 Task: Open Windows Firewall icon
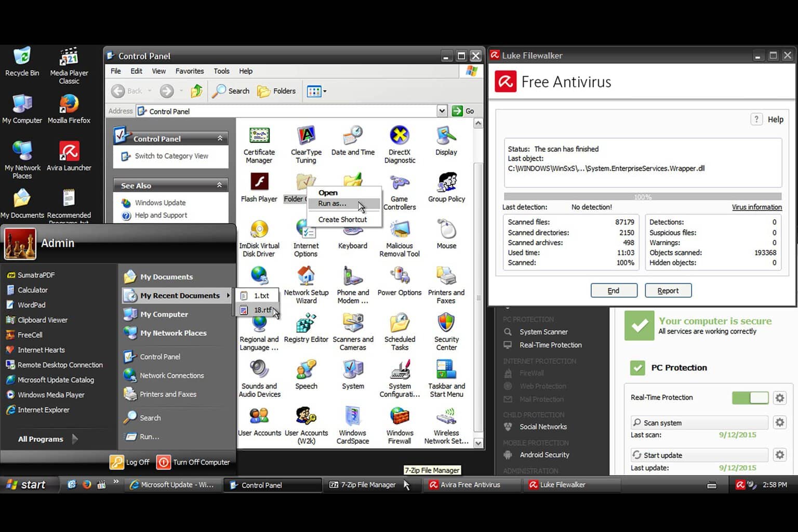(x=400, y=425)
